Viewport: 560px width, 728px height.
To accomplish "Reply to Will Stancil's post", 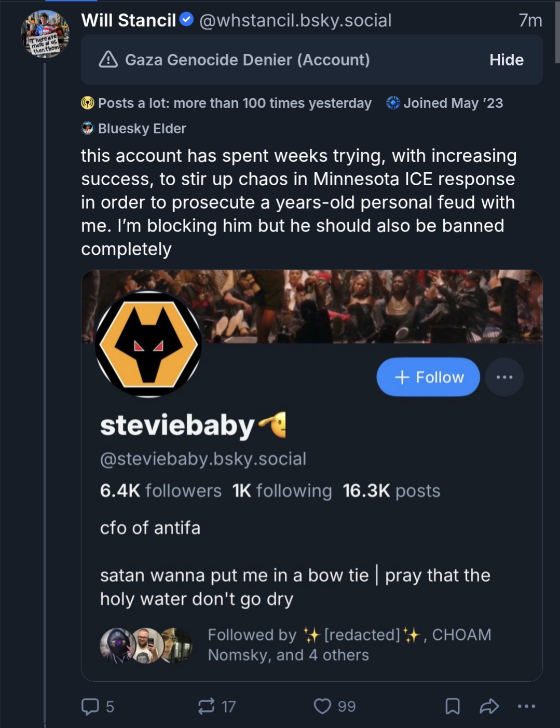I will (x=91, y=706).
